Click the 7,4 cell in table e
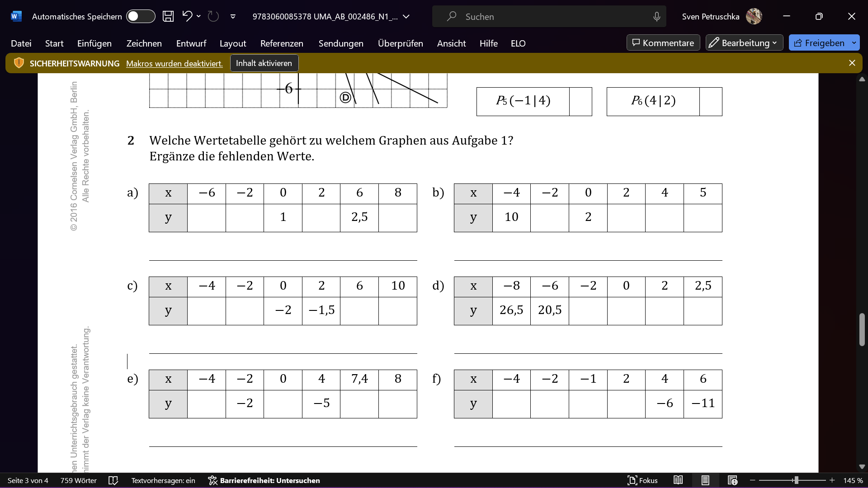 click(359, 380)
